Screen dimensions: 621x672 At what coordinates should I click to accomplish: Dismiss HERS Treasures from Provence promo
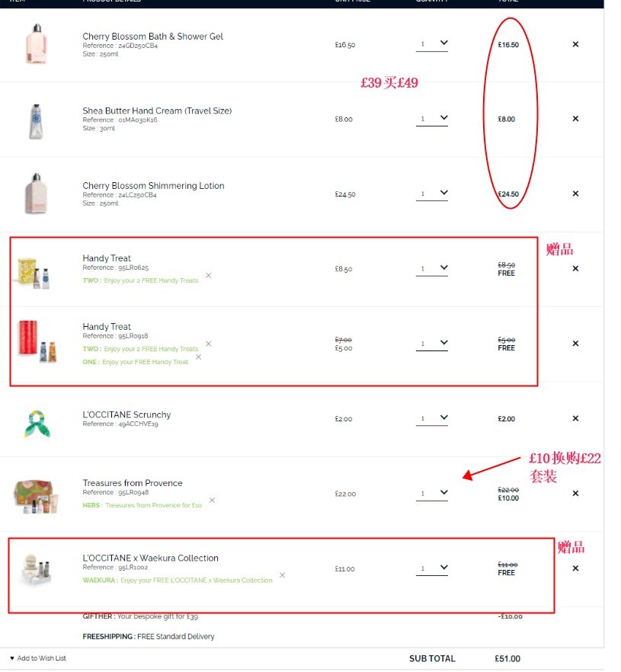212,500
